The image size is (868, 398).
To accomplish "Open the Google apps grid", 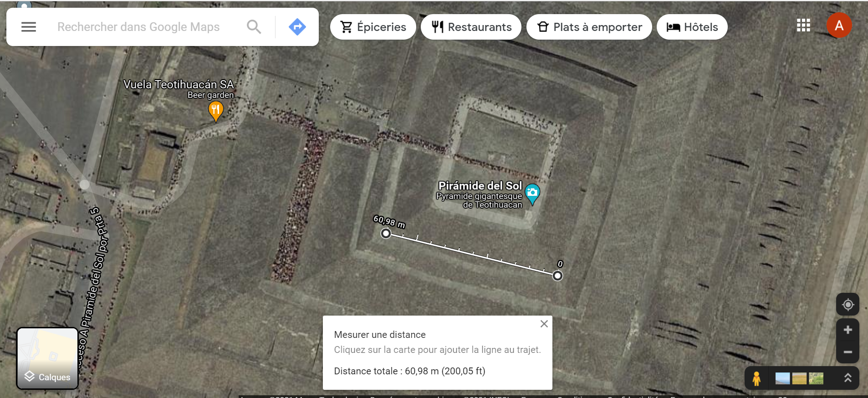I will click(x=803, y=26).
